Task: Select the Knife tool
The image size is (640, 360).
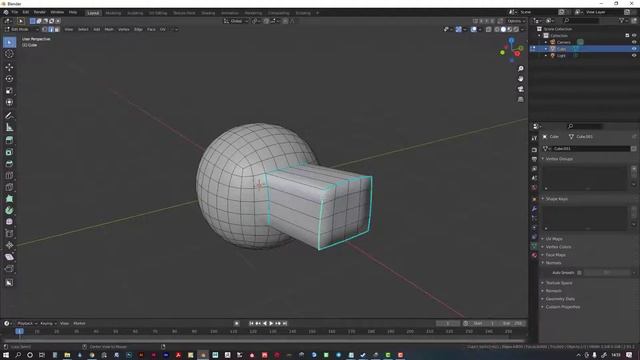Action: point(9,187)
